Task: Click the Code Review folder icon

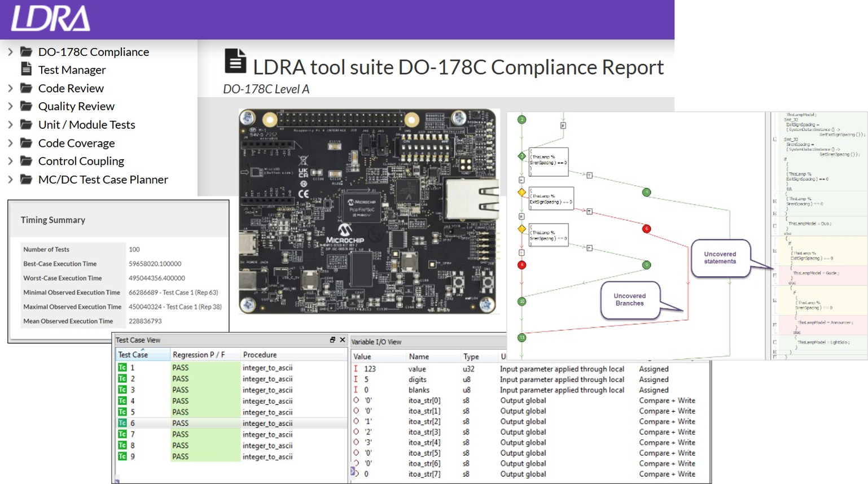Action: pos(26,88)
